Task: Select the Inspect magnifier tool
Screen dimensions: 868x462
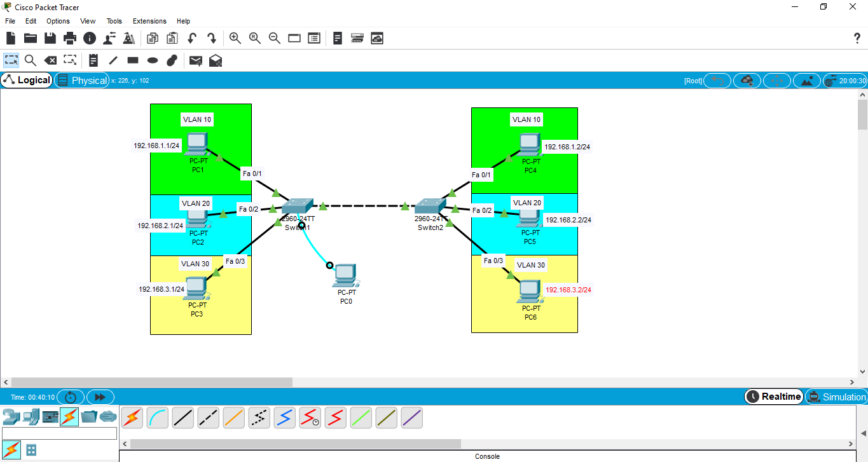Action: click(x=31, y=60)
